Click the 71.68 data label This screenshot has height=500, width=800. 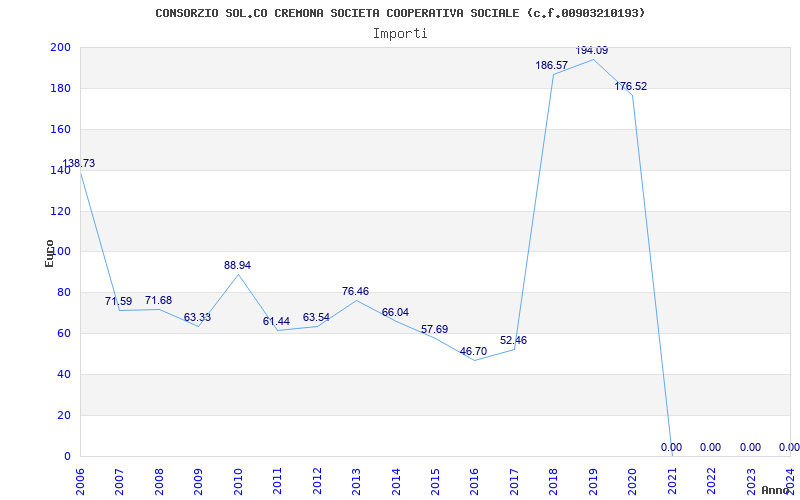[x=158, y=300]
